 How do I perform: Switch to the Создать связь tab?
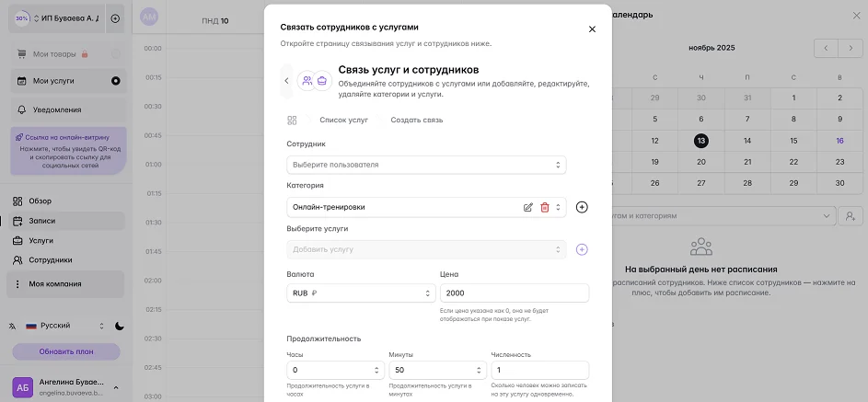coord(416,121)
